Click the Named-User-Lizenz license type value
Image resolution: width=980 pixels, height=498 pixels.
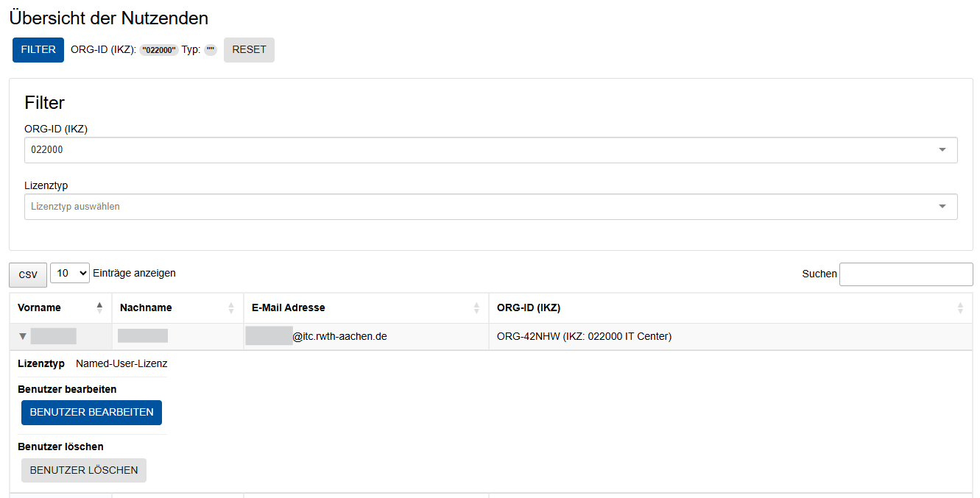point(121,363)
